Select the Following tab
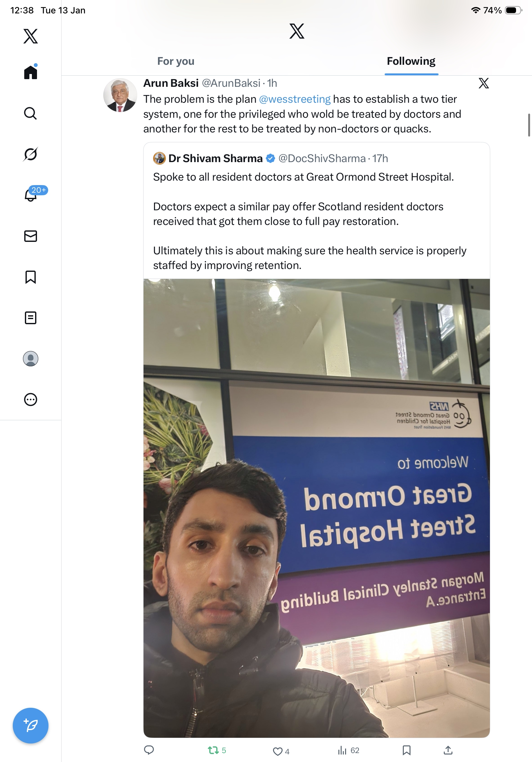The height and width of the screenshot is (762, 532). [x=411, y=61]
